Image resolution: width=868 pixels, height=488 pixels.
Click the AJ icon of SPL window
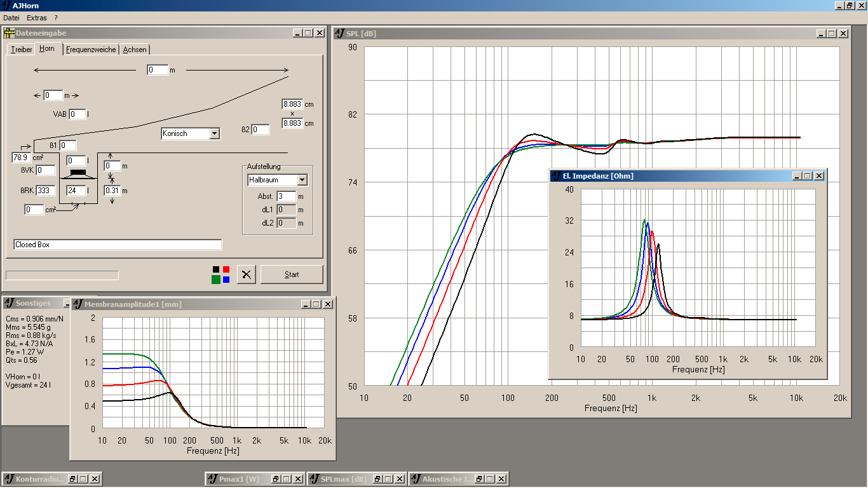[340, 34]
